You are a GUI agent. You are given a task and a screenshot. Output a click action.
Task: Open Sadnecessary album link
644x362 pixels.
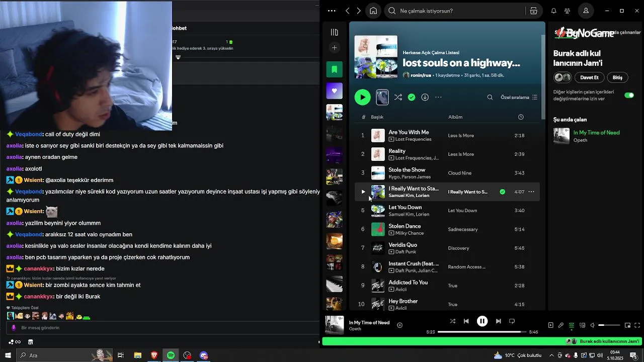point(463,229)
